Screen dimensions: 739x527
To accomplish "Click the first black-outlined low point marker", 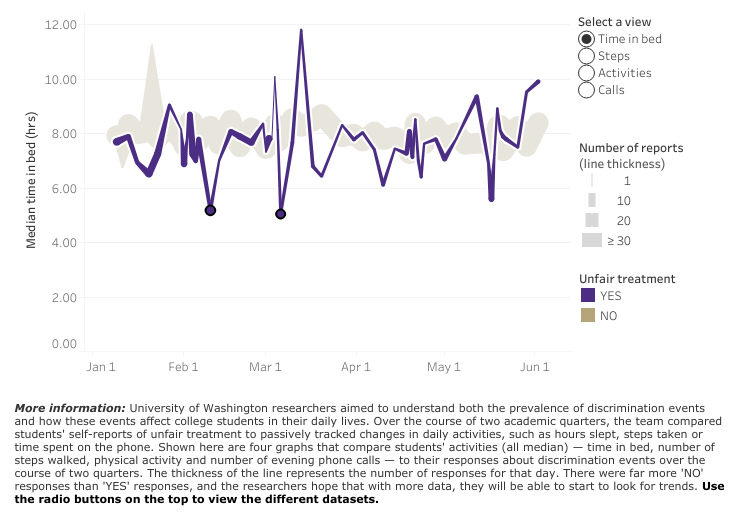I will tap(210, 210).
